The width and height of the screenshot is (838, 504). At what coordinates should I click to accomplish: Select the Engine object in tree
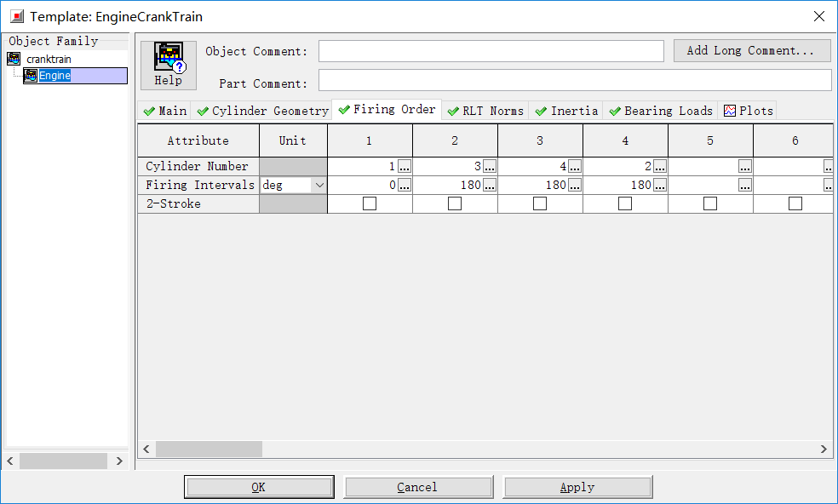click(x=55, y=76)
